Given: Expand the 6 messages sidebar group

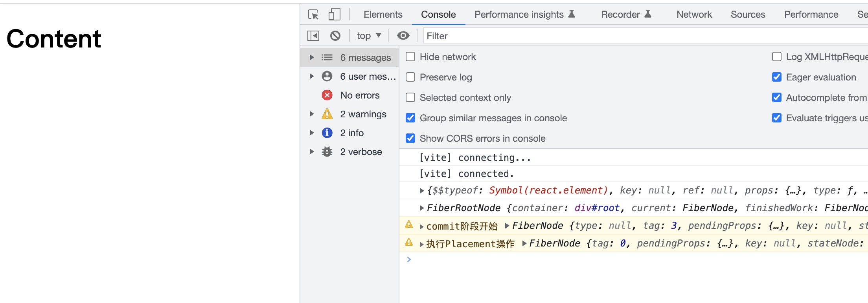Looking at the screenshot, I should (312, 57).
